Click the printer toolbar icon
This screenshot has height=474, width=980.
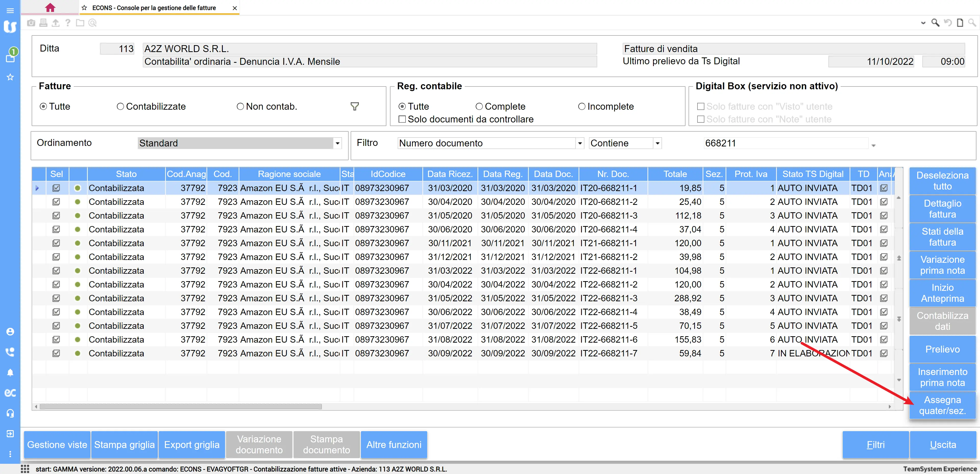(43, 23)
